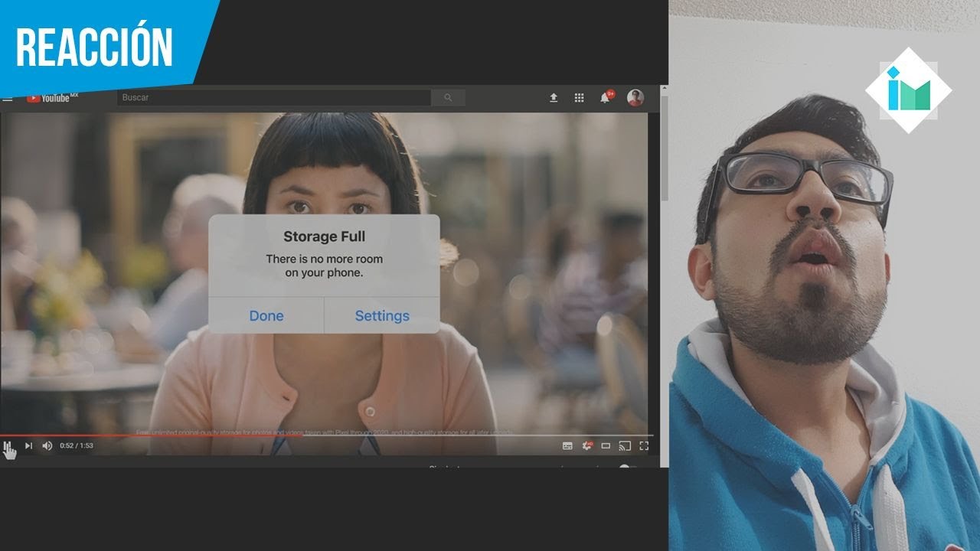Open the YouTube hamburger guide menu
The height and width of the screenshot is (551, 980).
pos(7,98)
